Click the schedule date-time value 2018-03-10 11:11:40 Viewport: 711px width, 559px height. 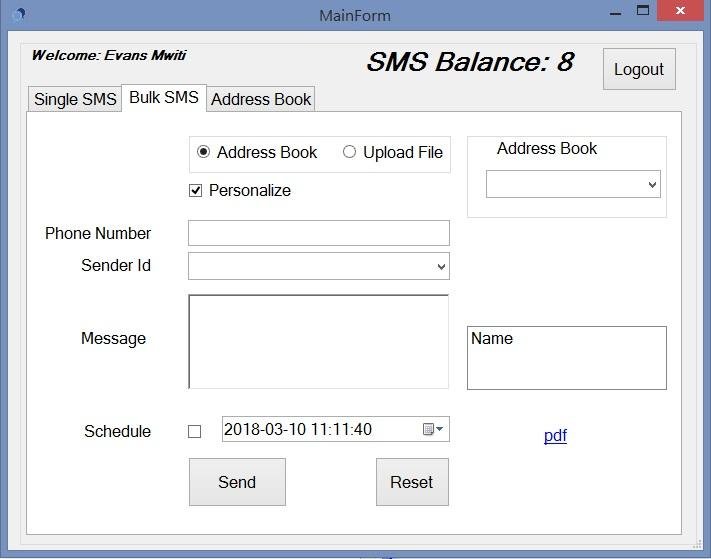click(298, 429)
